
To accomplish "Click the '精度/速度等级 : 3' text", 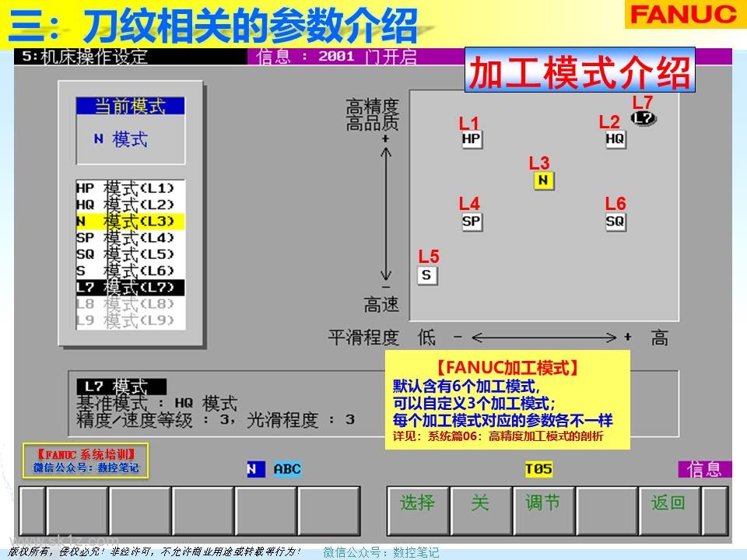I will [x=154, y=420].
